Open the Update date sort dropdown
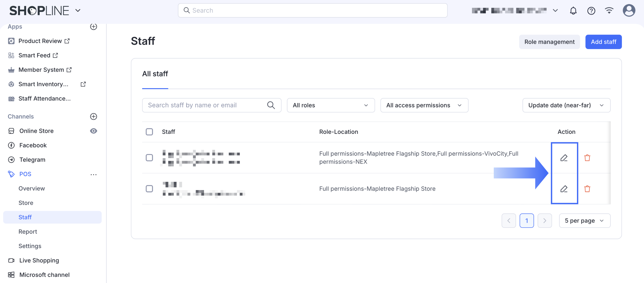644x283 pixels. click(x=566, y=105)
